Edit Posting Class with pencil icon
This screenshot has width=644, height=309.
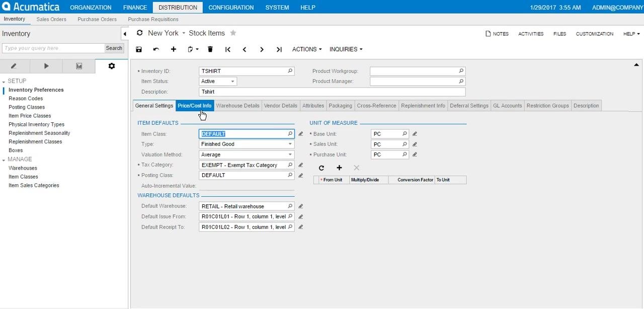click(x=301, y=175)
